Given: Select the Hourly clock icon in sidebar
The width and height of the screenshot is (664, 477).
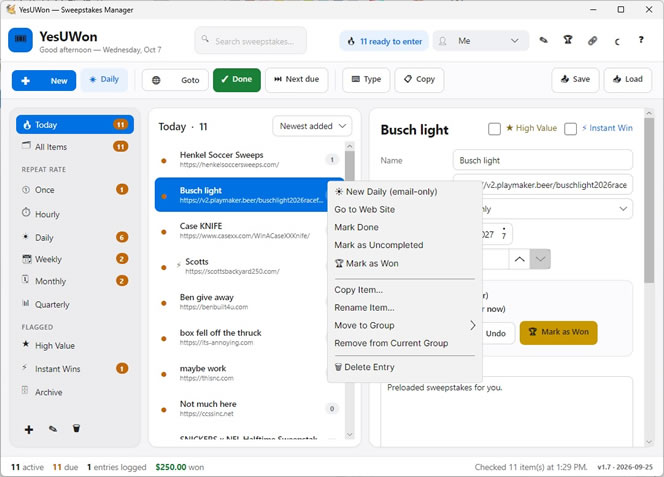Looking at the screenshot, I should click(x=26, y=213).
